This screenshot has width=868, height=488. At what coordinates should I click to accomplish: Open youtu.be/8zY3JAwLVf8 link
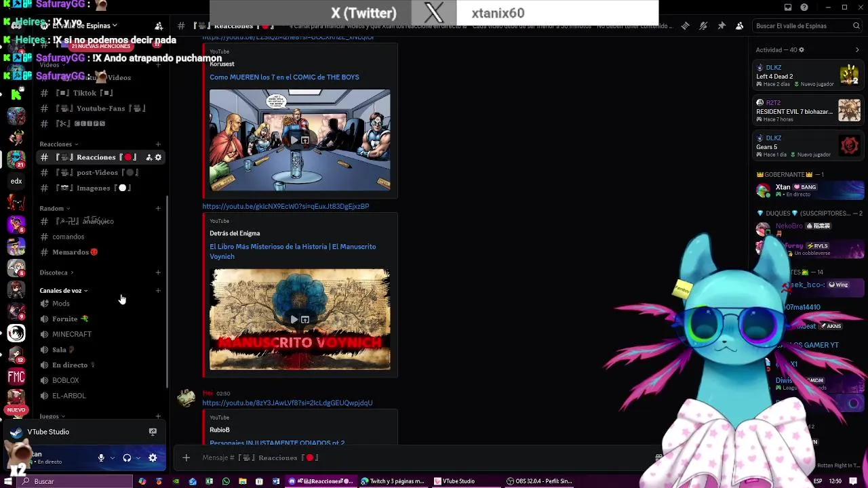click(x=288, y=403)
